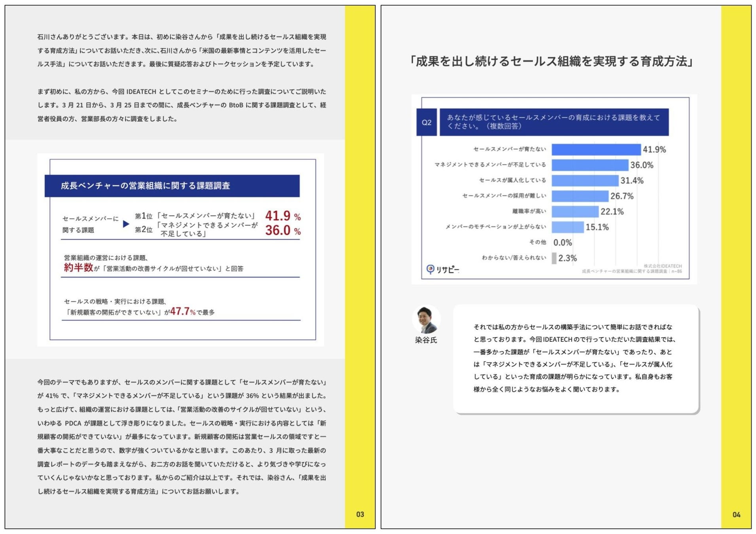This screenshot has height=534, width=756.
Task: Click the red 41.9 % figure on page 03
Action: 283,216
